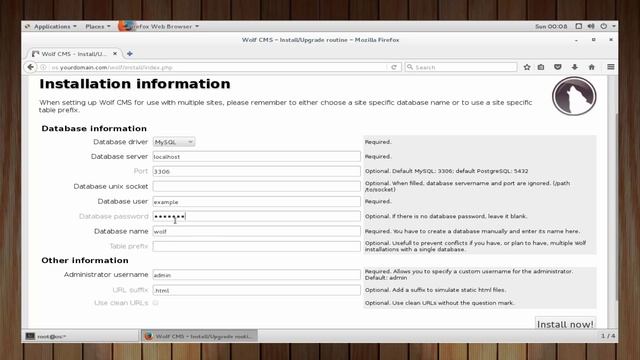Click the site info icon in address bar

(43, 67)
